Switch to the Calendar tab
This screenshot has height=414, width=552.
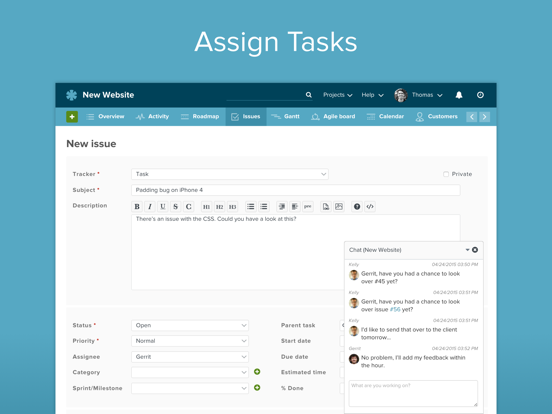385,117
